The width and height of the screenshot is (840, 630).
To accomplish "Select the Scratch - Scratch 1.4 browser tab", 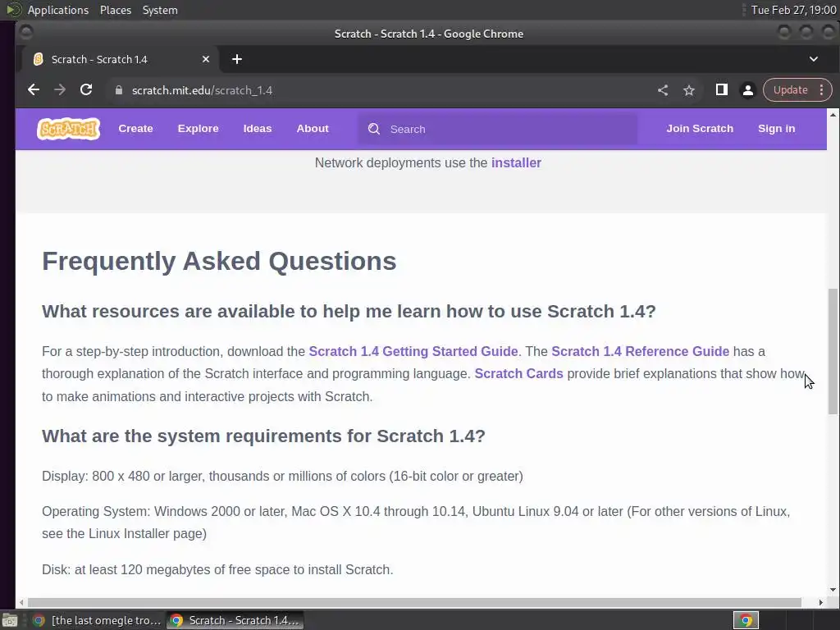I will [x=120, y=59].
